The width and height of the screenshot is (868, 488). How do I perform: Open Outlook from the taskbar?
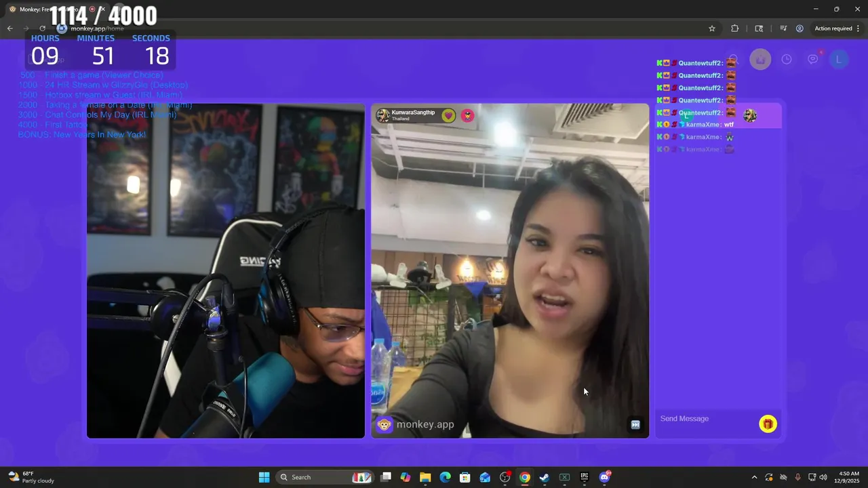(x=485, y=477)
